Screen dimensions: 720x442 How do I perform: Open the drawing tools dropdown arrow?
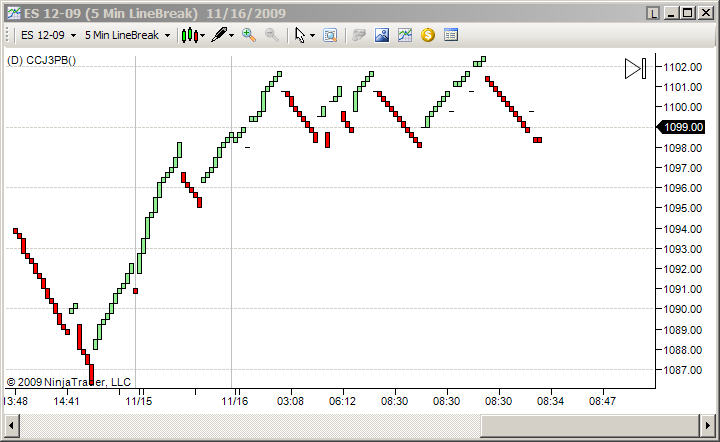pyautogui.click(x=231, y=36)
